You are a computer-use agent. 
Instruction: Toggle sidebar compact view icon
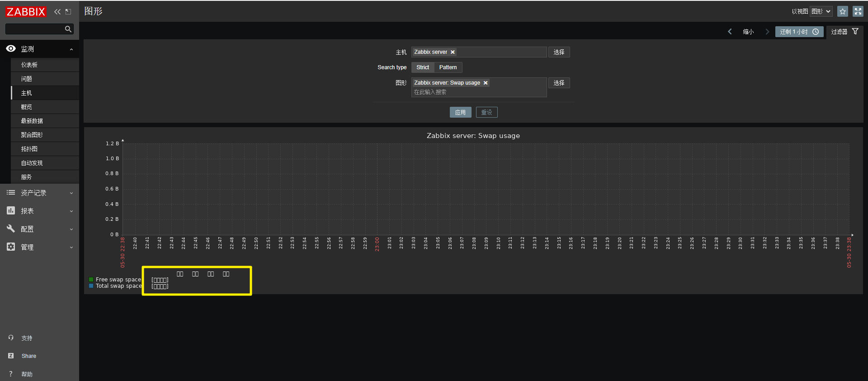click(x=68, y=12)
